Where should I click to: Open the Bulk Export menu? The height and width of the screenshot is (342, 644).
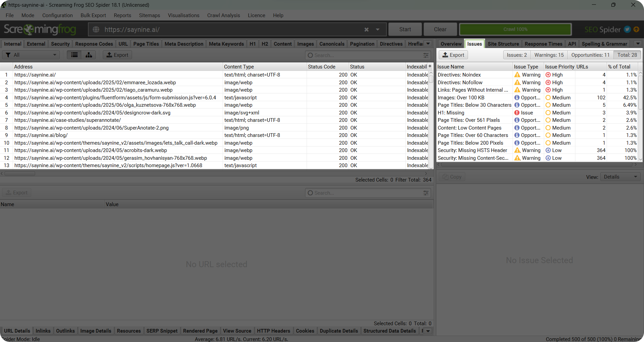(x=93, y=15)
